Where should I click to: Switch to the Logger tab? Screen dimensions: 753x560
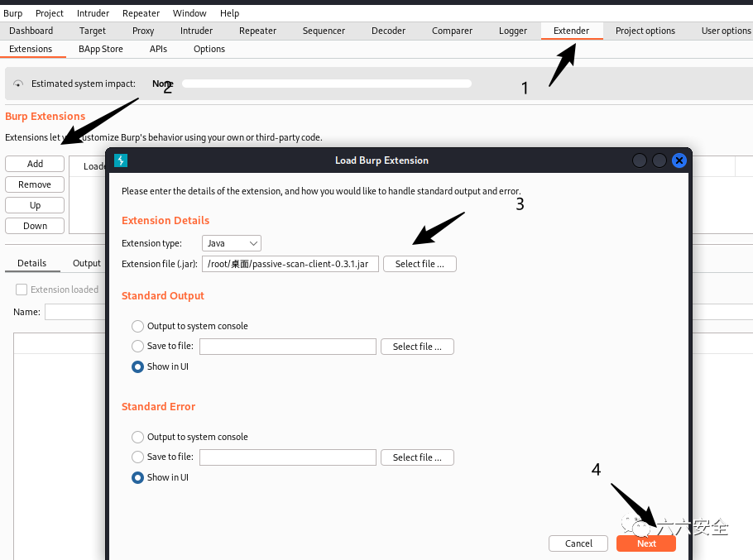pos(513,31)
